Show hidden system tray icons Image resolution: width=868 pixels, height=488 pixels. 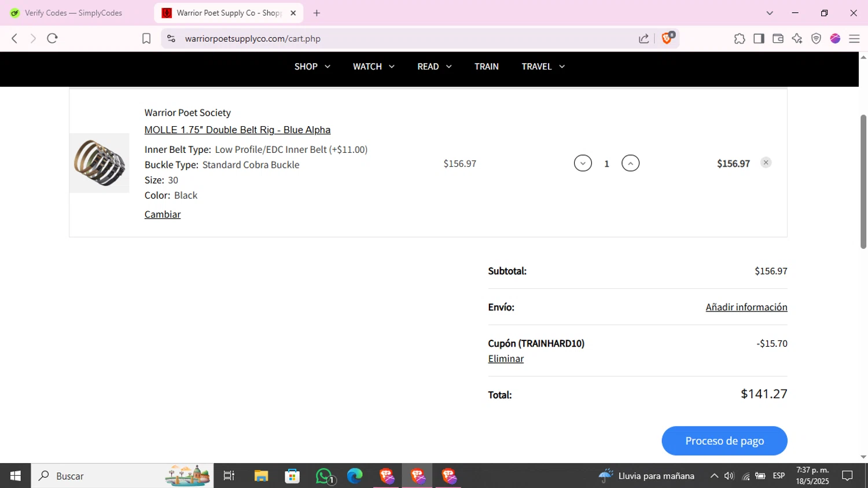[x=714, y=476]
